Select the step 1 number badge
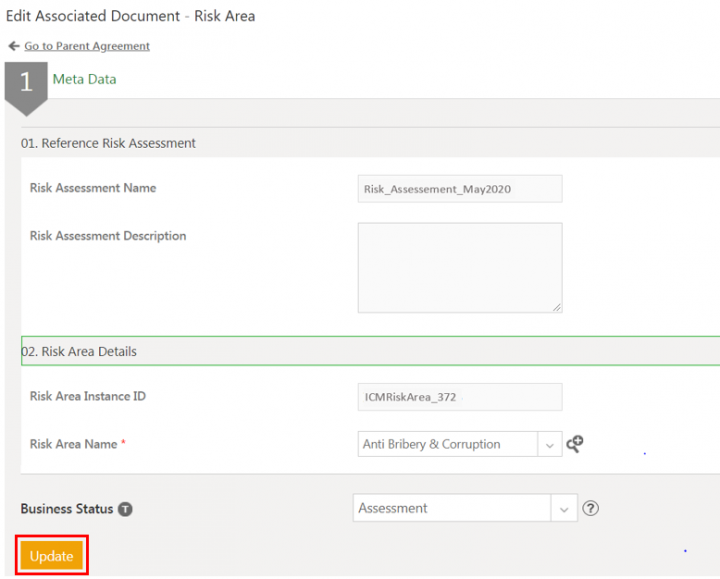 point(26,83)
